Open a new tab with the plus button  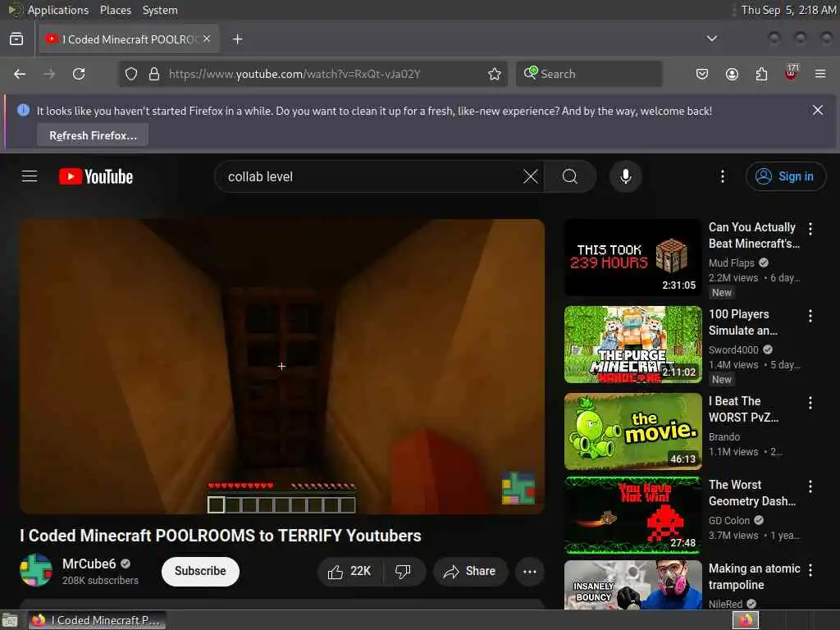click(x=237, y=39)
